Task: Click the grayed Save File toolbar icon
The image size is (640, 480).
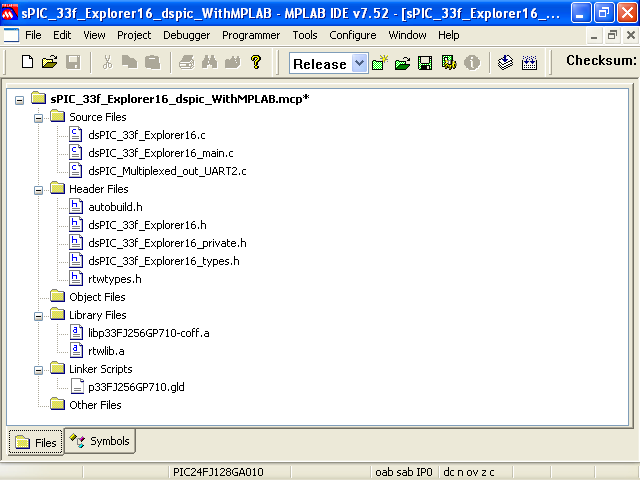Action: tap(73, 62)
